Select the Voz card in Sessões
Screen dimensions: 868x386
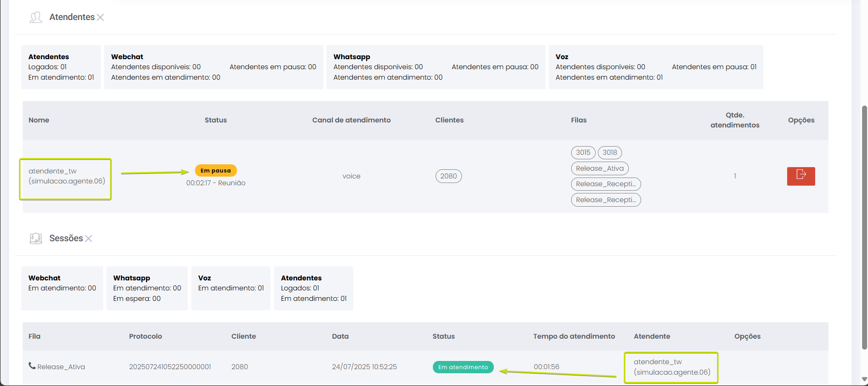(x=231, y=288)
